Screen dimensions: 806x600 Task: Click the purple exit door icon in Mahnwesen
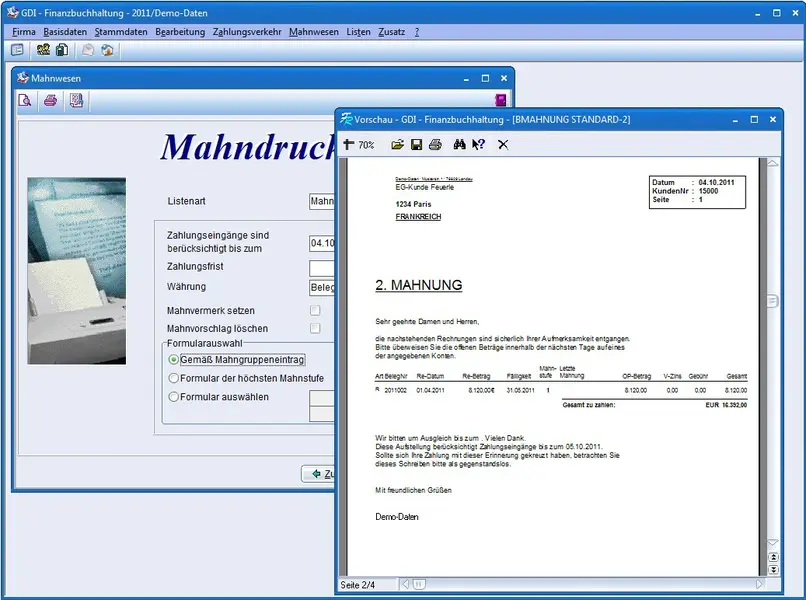(x=501, y=100)
